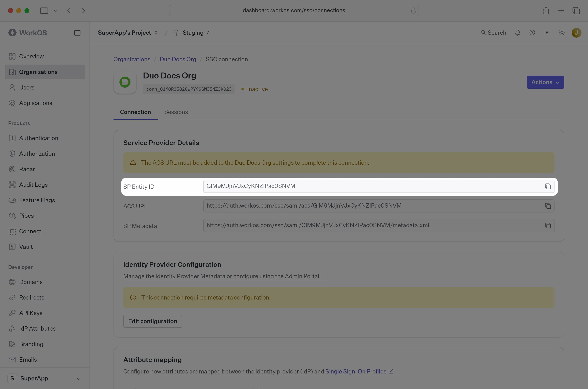Open Applications in sidebar

click(x=45, y=103)
